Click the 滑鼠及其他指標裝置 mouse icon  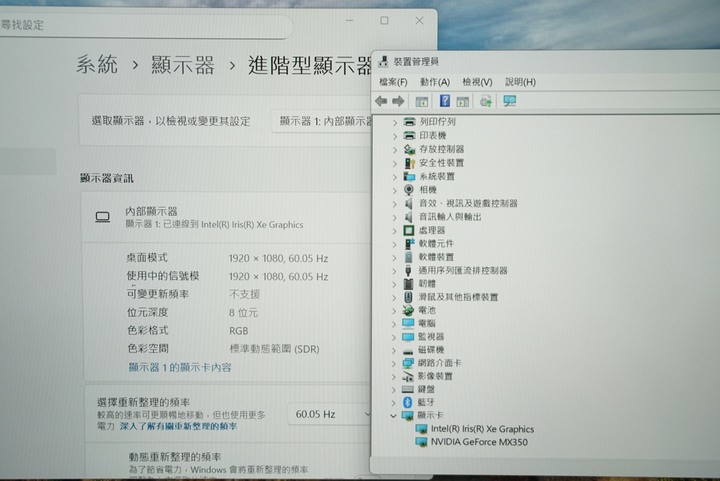[x=408, y=297]
